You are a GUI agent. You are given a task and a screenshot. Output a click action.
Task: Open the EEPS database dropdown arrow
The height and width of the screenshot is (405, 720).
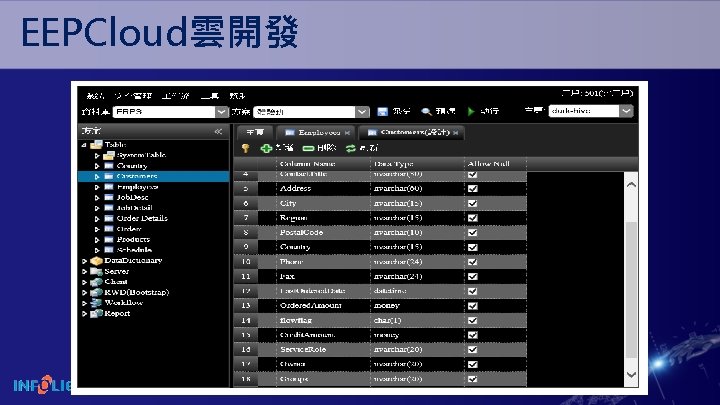point(221,112)
